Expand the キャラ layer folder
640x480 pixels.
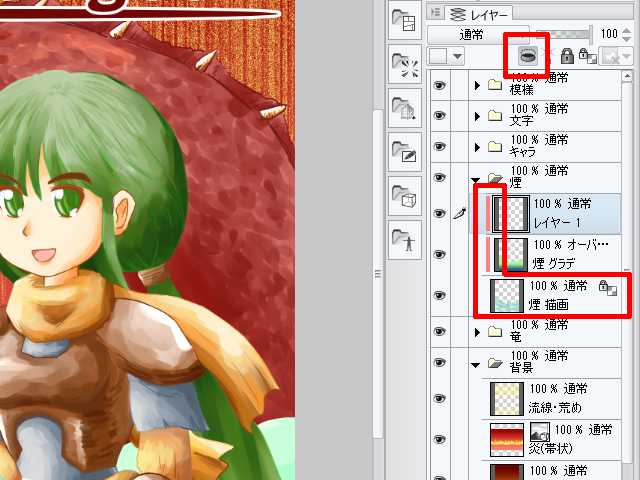(477, 147)
